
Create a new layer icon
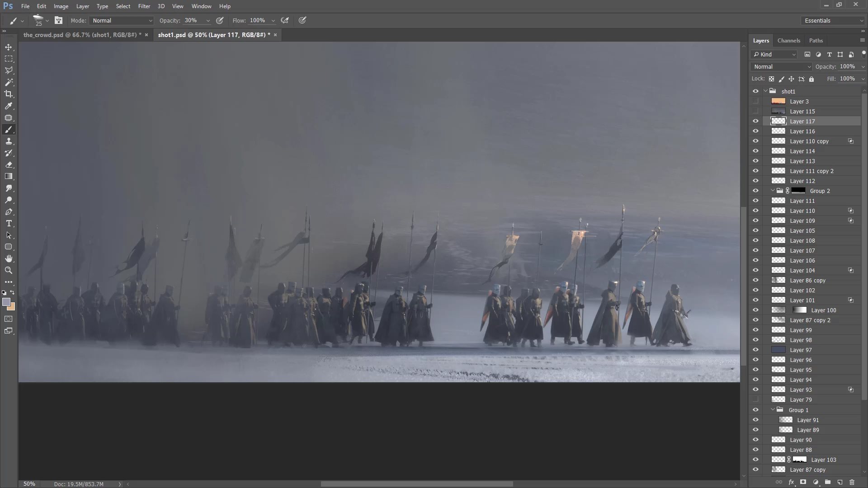[x=840, y=482]
